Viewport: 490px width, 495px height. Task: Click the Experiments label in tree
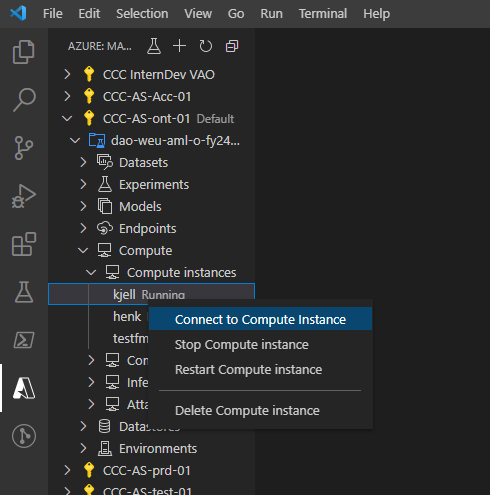click(154, 184)
